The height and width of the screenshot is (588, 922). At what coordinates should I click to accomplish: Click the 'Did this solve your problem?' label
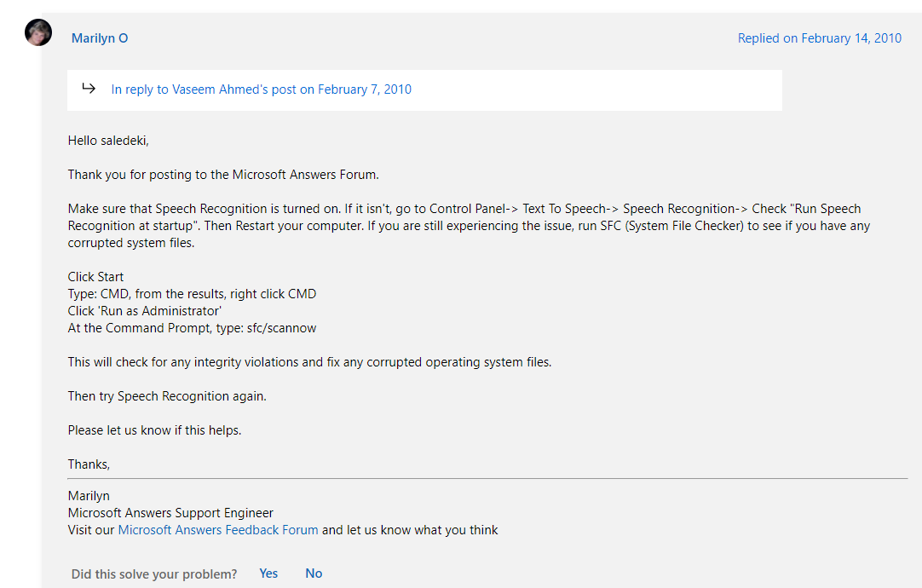click(154, 574)
